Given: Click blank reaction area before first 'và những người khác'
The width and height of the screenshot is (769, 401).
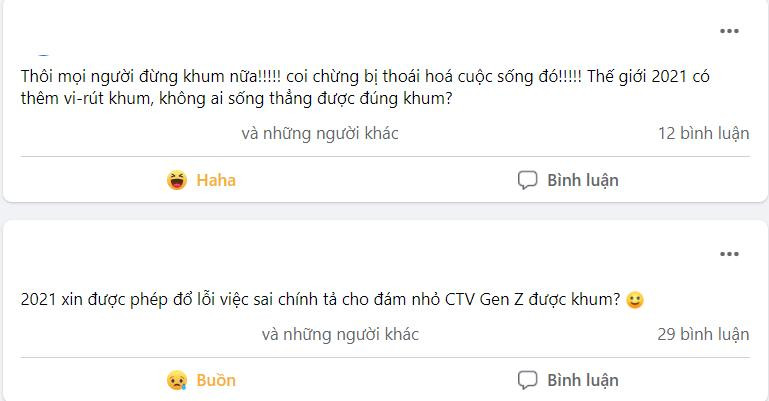Looking at the screenshot, I should point(130,133).
